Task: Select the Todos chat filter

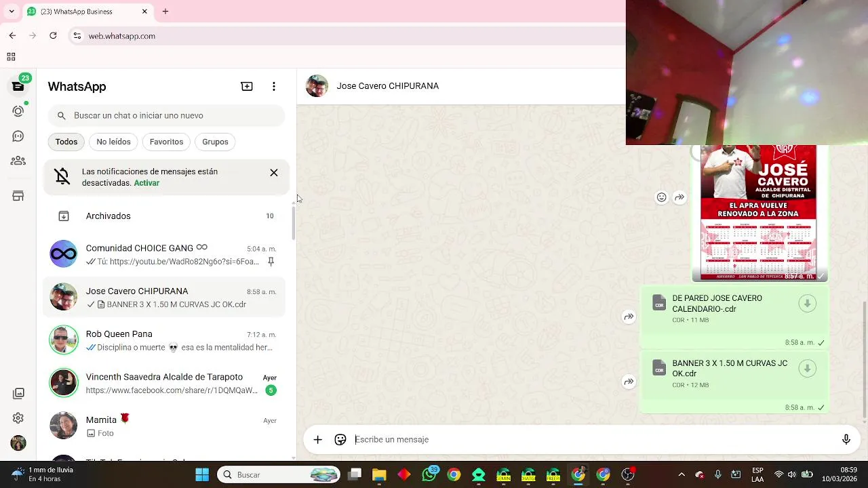Action: [66, 142]
